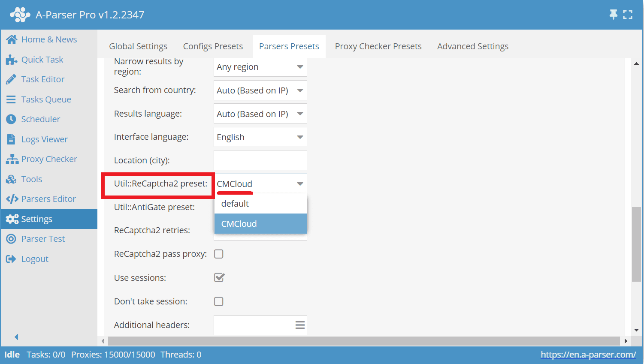The image size is (644, 364).
Task: Toggle Use sessions checkbox
Action: (x=219, y=277)
